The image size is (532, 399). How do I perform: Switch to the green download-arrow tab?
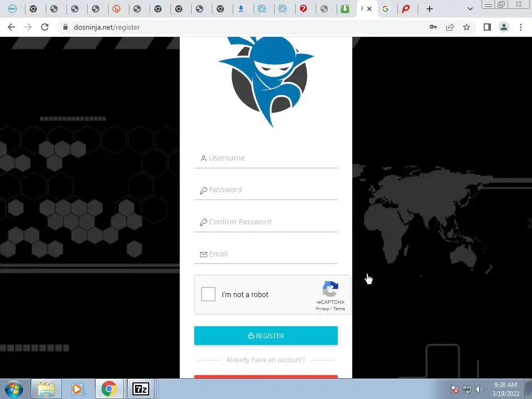click(345, 9)
